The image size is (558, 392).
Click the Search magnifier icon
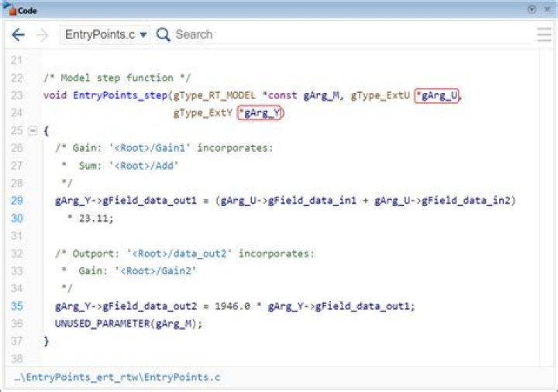pyautogui.click(x=164, y=35)
